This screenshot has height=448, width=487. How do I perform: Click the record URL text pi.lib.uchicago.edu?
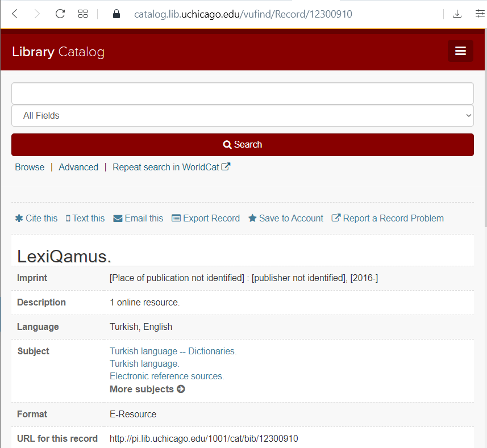[204, 438]
